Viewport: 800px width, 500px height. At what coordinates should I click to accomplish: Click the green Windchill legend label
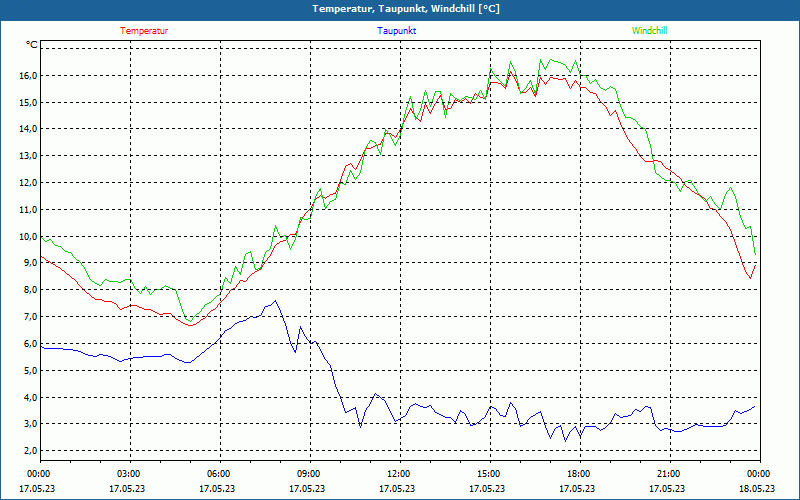point(649,31)
